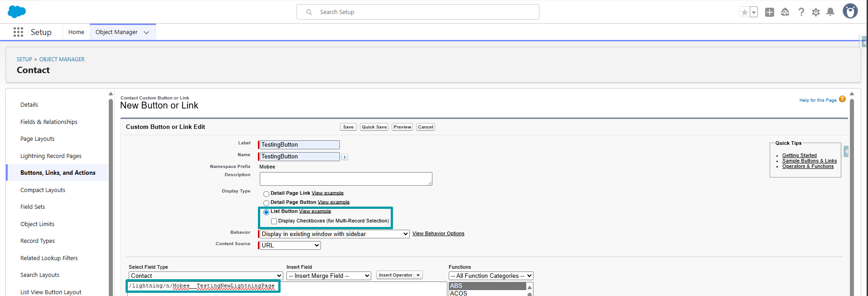View example for Detail Page Link
868x296 pixels.
(328, 193)
